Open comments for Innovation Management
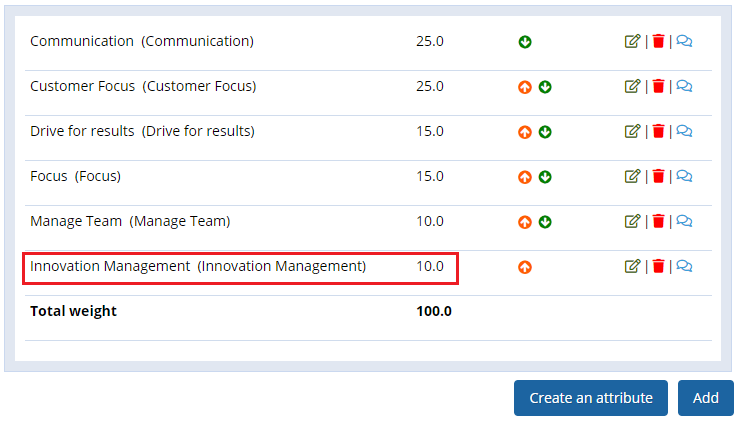The image size is (739, 422). pyautogui.click(x=684, y=266)
